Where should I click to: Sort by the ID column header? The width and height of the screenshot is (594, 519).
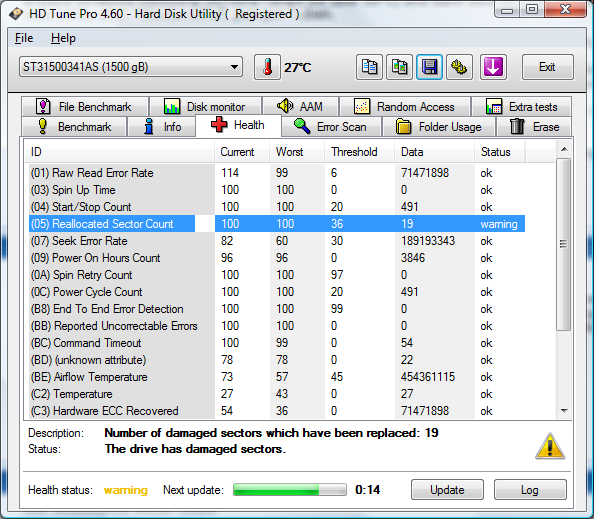[x=119, y=152]
